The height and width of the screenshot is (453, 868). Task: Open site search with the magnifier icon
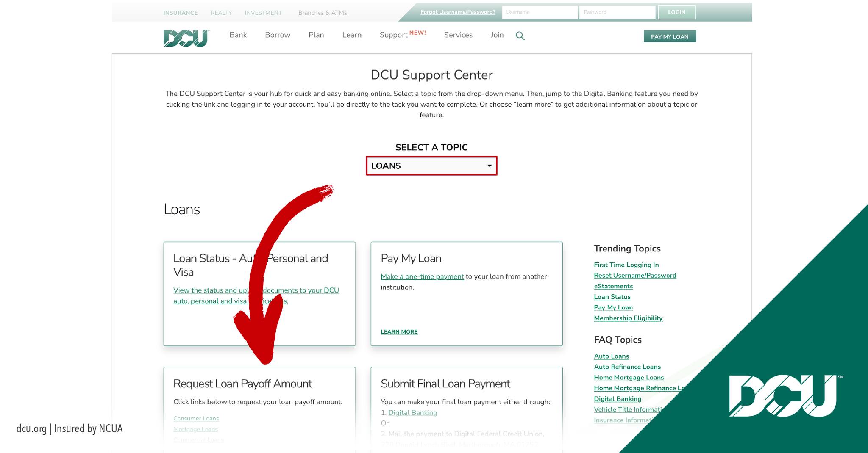click(x=520, y=36)
